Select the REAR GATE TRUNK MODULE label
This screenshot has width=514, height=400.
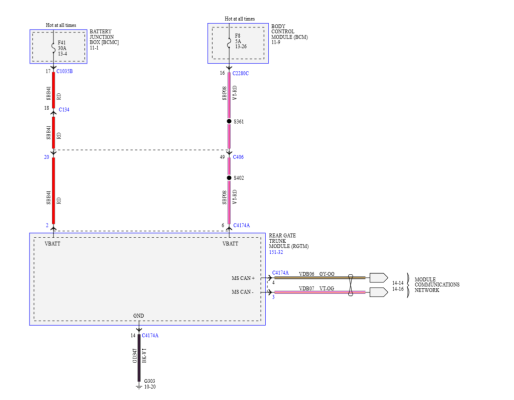pyautogui.click(x=289, y=241)
